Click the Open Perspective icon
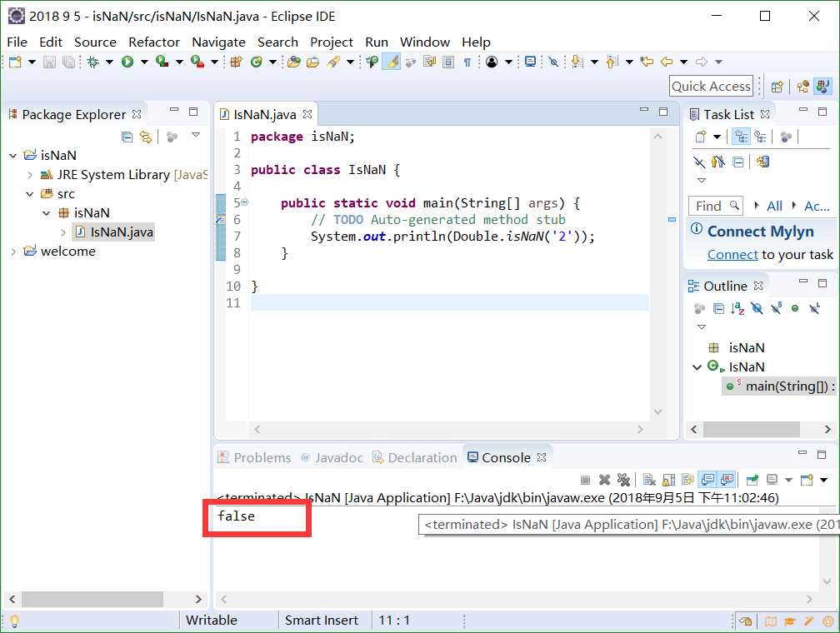 click(x=777, y=87)
